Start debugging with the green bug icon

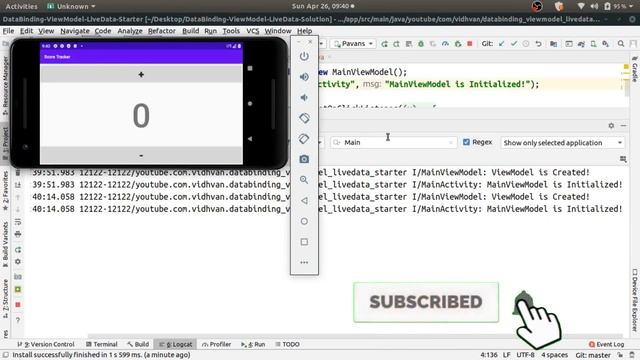[421, 44]
